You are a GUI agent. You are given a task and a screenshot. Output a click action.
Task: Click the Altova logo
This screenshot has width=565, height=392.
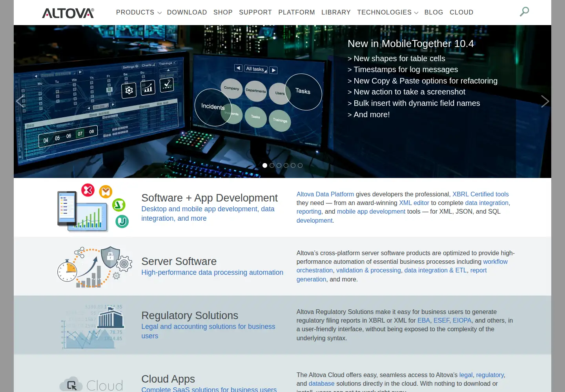pyautogui.click(x=68, y=13)
